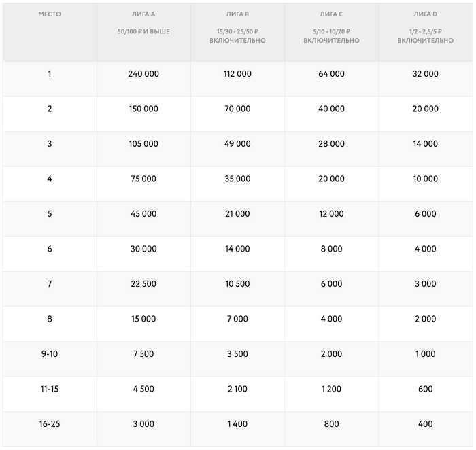Image resolution: width=476 pixels, height=450 pixels.
Task: Click the 22 500 prize cell
Action: [x=143, y=284]
